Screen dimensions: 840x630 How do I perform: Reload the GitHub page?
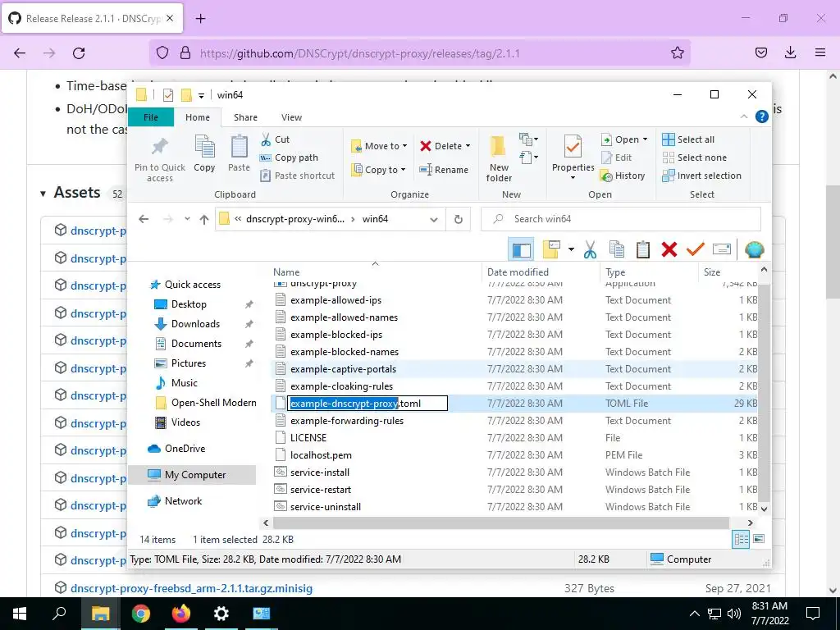tap(79, 53)
